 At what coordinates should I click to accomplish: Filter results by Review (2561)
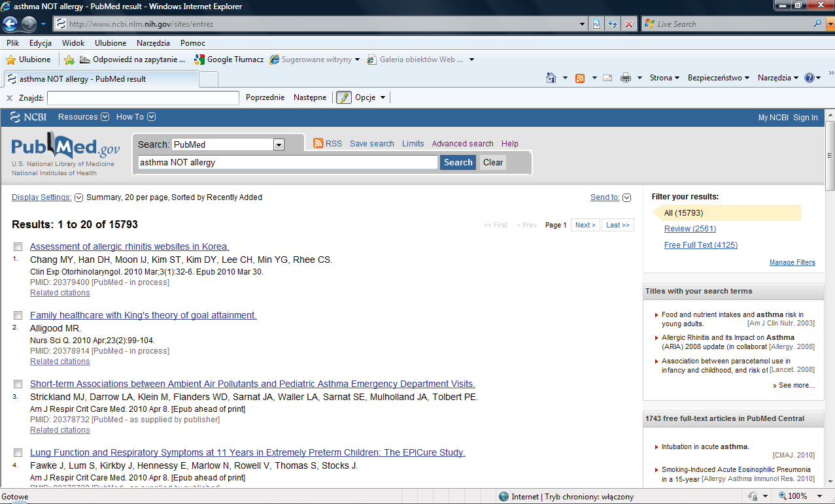point(690,229)
